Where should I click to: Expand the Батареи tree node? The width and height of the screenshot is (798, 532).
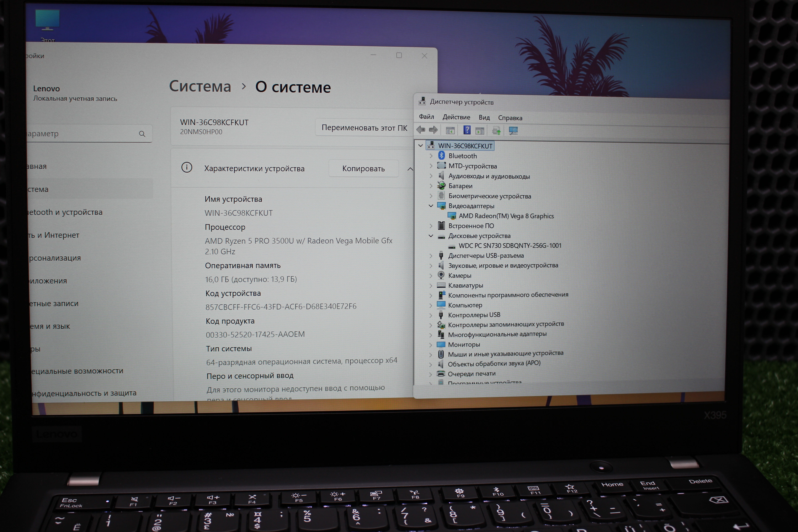pos(431,186)
